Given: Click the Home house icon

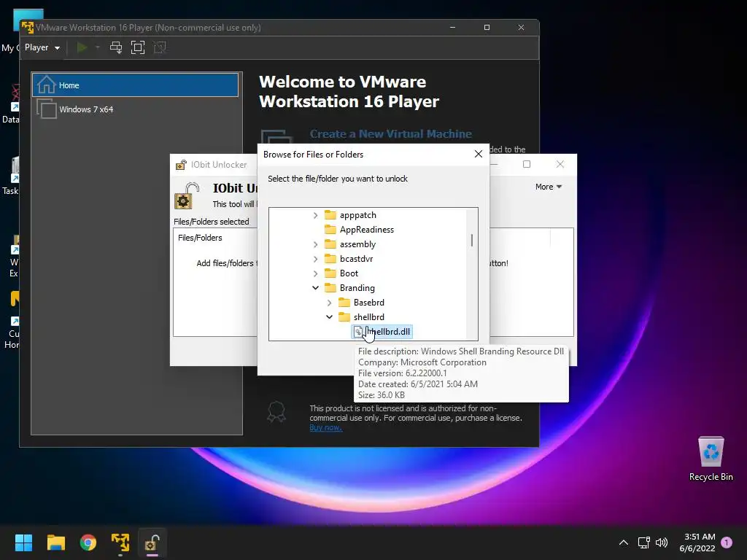Looking at the screenshot, I should (x=46, y=85).
